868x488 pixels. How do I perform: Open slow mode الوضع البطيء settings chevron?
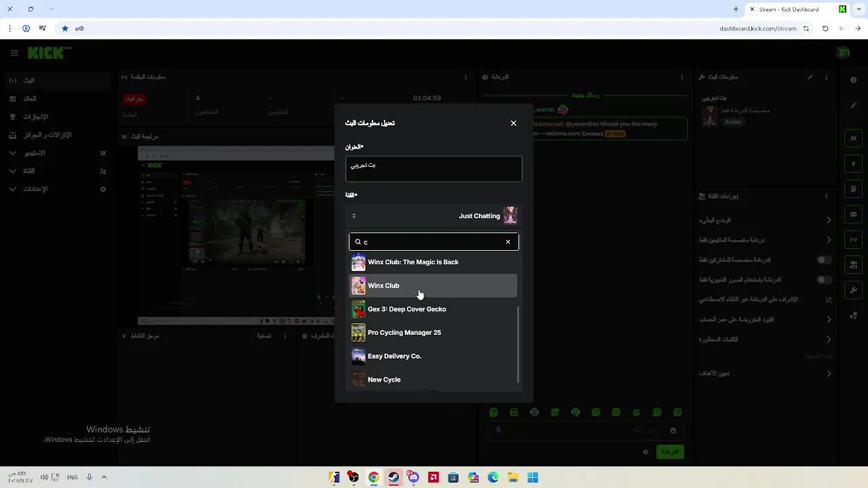pos(829,220)
